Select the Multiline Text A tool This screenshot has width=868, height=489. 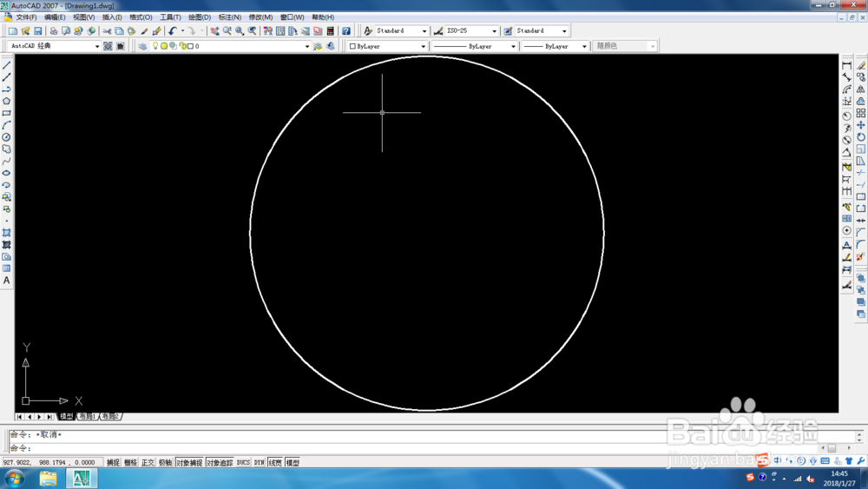pyautogui.click(x=7, y=281)
